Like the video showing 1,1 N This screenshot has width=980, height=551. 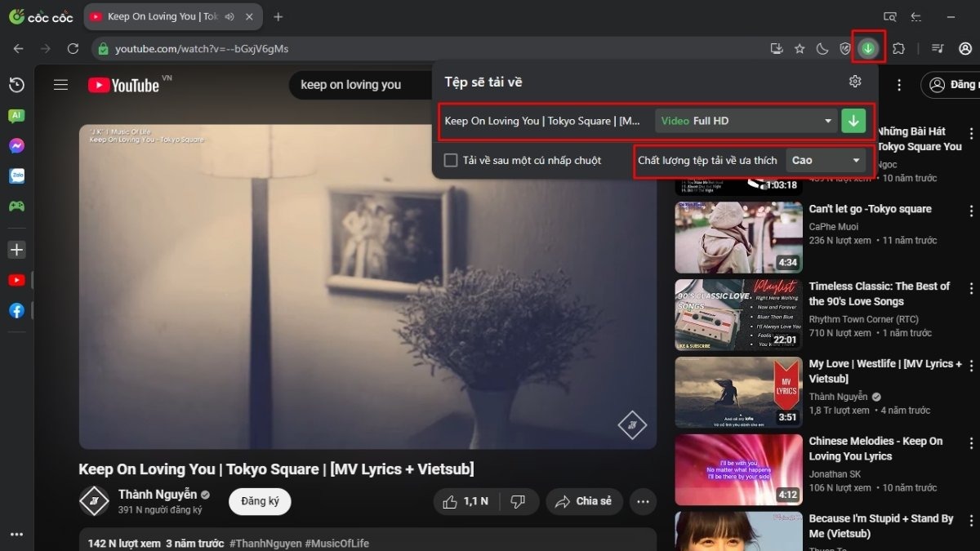click(465, 501)
